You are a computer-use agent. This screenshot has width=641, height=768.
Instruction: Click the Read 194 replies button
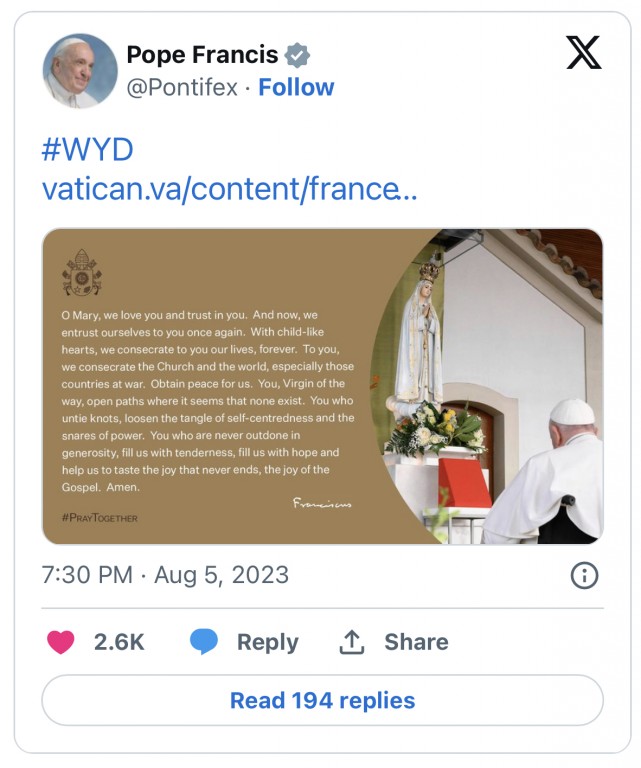click(322, 700)
